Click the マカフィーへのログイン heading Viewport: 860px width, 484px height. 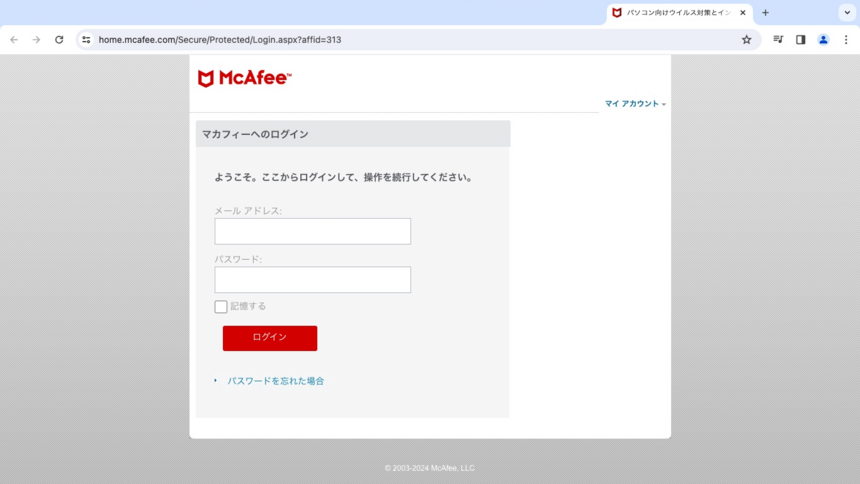[256, 134]
